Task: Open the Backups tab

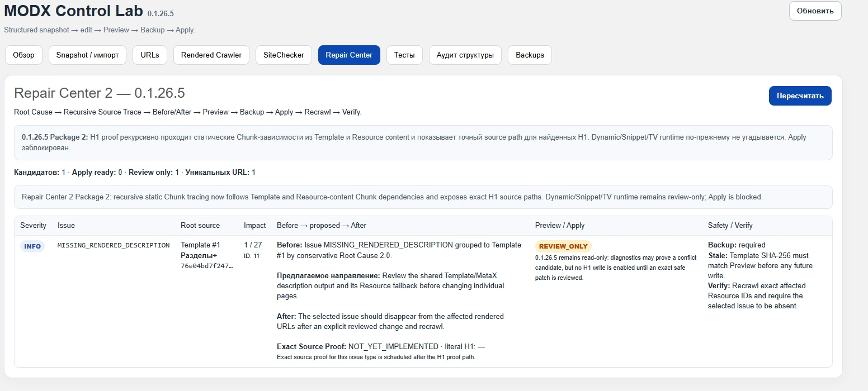Action: tap(530, 55)
